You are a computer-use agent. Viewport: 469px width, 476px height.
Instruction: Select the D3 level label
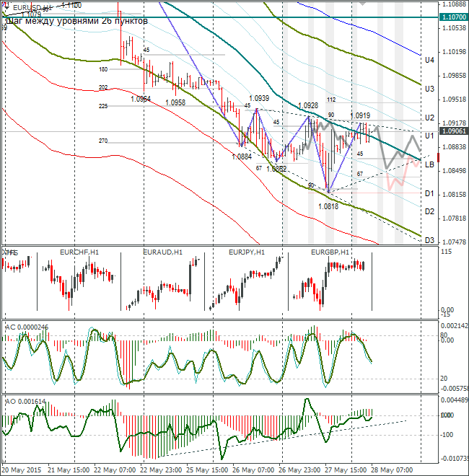click(429, 240)
